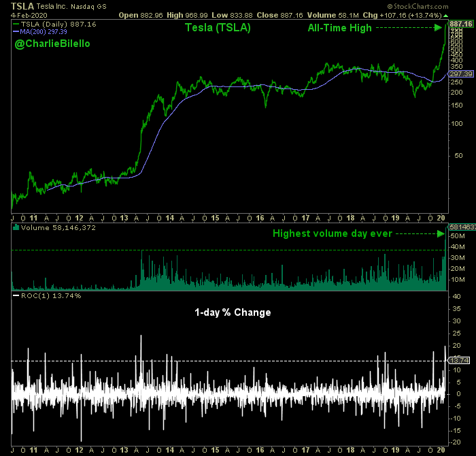Click the 250 price axis label
The height and width of the screenshot is (456, 476).
(x=456, y=82)
